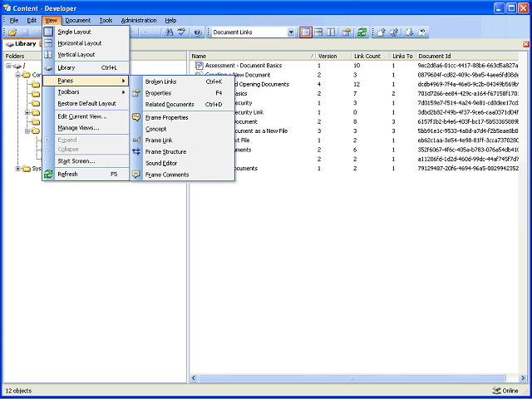Sort by the Link Count column header

(371, 57)
